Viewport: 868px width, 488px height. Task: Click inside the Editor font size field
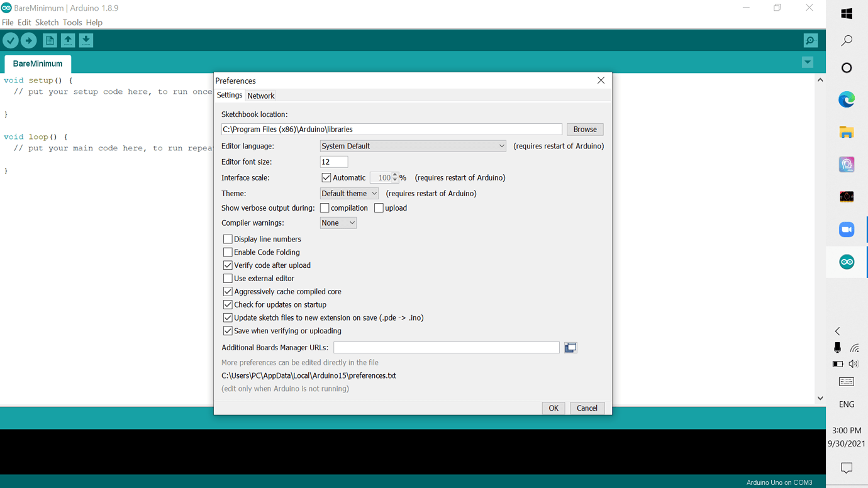click(x=333, y=162)
